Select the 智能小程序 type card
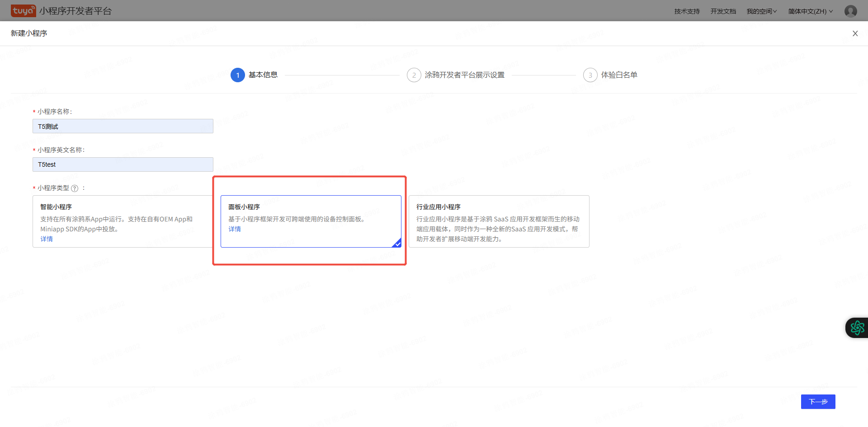 (x=123, y=221)
